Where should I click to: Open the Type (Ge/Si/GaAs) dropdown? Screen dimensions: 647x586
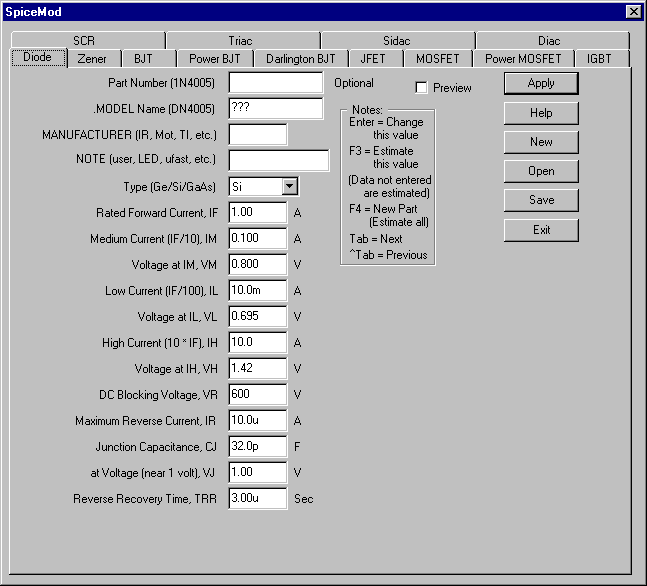[x=289, y=186]
